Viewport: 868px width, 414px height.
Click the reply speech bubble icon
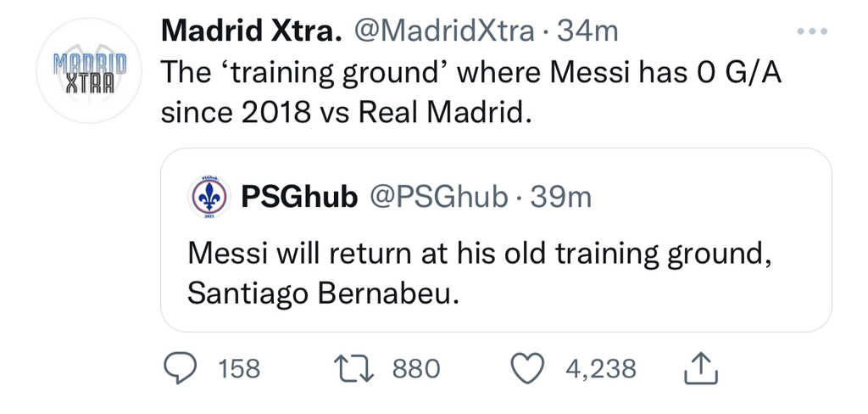(180, 368)
